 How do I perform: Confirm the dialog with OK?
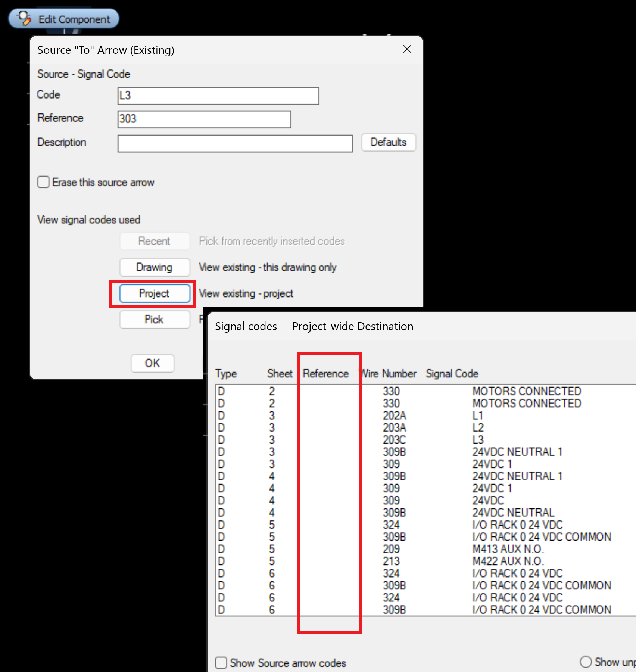pos(152,363)
